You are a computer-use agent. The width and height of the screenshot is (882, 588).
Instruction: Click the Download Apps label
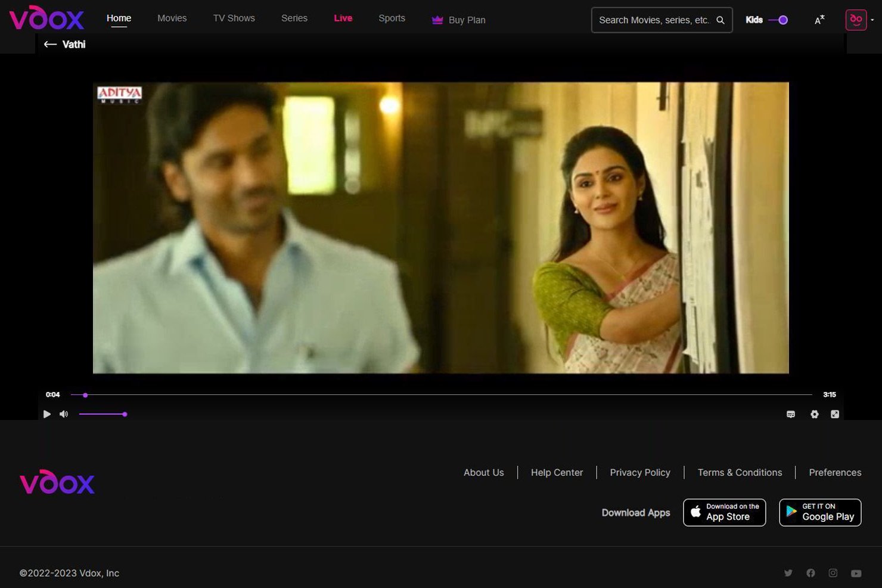point(636,513)
